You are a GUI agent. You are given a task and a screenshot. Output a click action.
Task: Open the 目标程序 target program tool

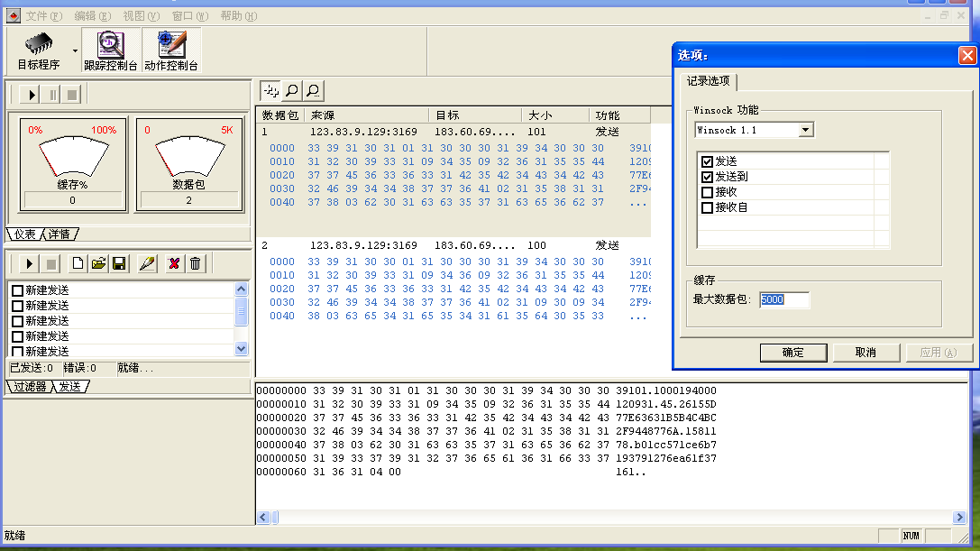tap(38, 51)
